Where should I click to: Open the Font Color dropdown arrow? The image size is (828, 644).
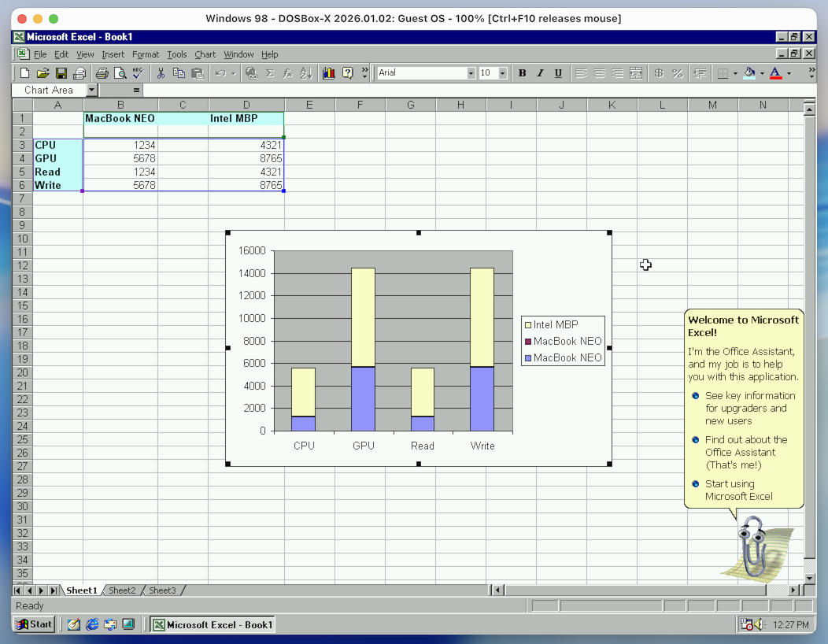[789, 73]
